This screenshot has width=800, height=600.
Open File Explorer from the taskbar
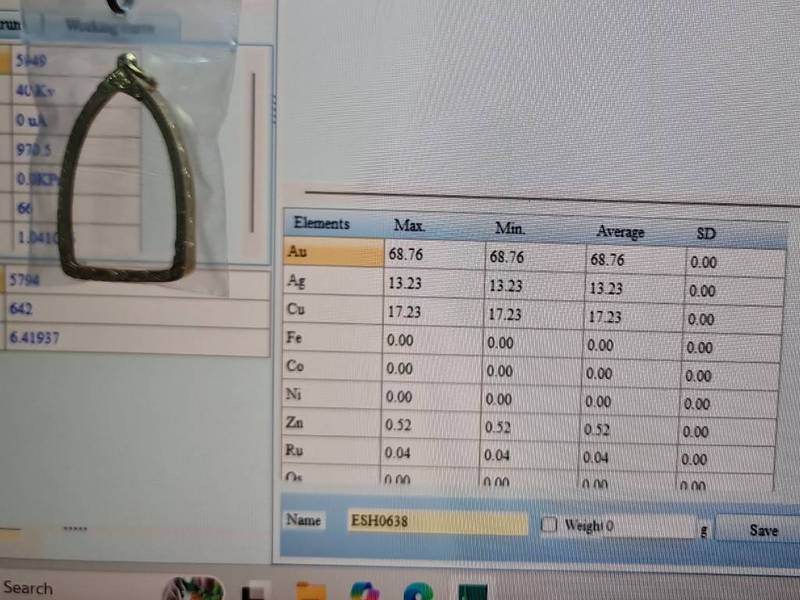click(x=311, y=590)
